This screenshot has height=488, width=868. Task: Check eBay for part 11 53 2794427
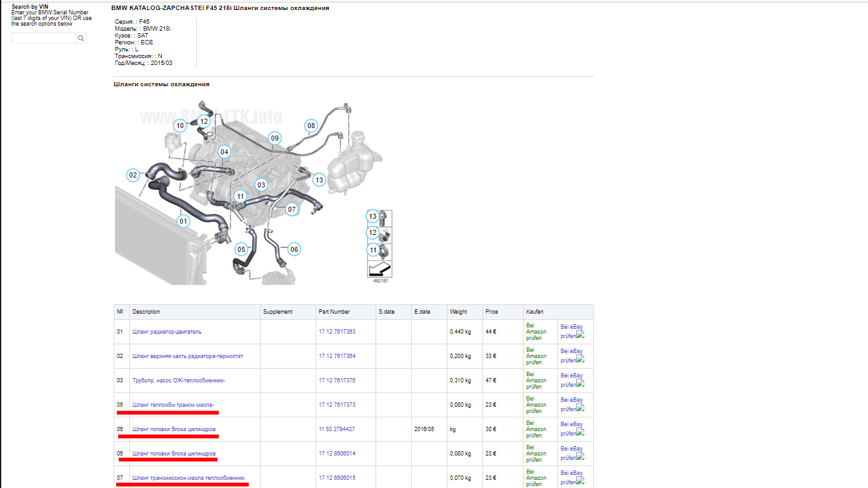tap(572, 429)
